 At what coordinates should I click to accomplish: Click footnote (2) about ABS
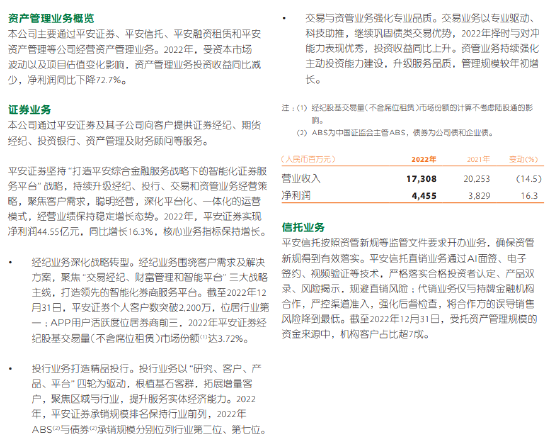(395, 133)
